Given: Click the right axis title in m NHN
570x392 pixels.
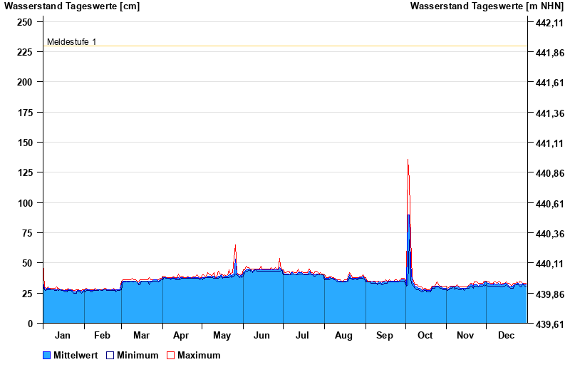Looking at the screenshot, I should [x=486, y=6].
